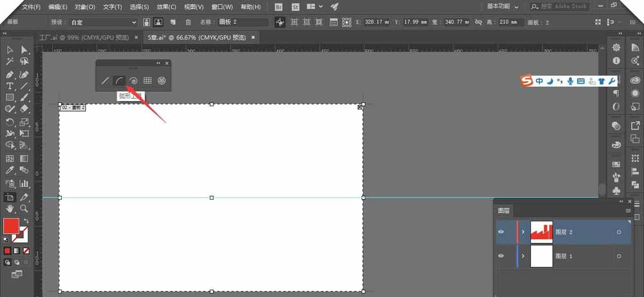Open Adobe Stock via St icon
This screenshot has height=297, width=644.
click(x=296, y=6)
